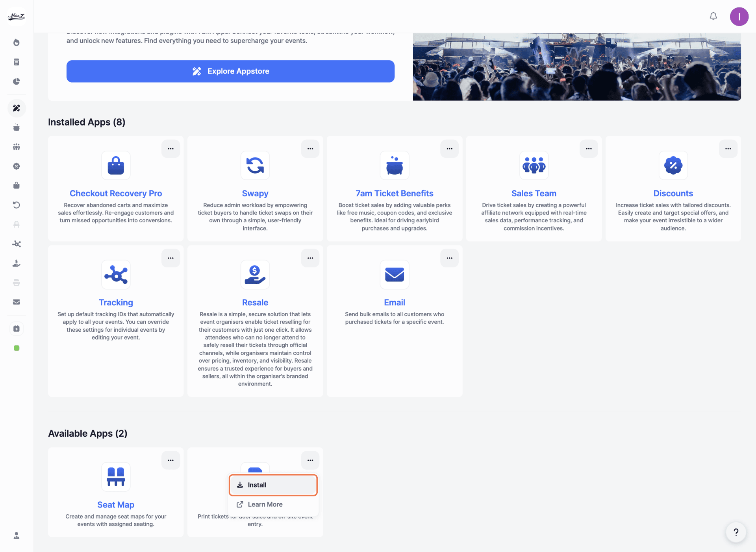The image size is (756, 552).
Task: Open the Checkout Recovery Pro options menu
Action: coord(170,149)
